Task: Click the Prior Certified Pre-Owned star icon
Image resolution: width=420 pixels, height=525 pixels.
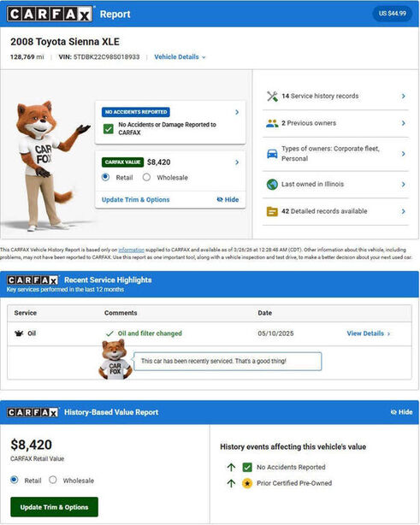Action: click(247, 483)
